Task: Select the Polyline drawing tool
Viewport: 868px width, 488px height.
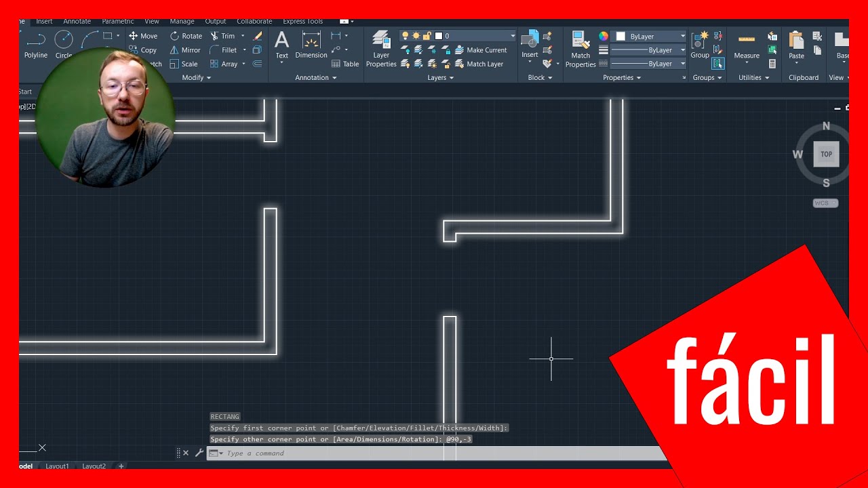Action: [x=36, y=45]
